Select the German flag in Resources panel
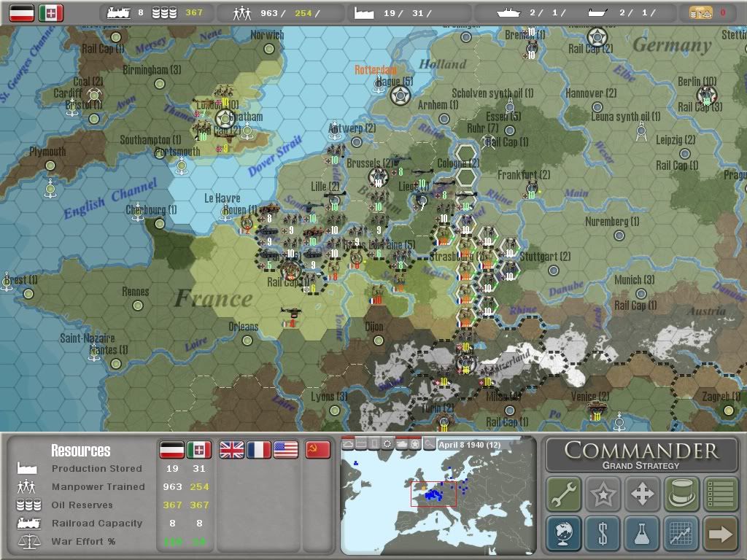This screenshot has width=747, height=560. coord(172,449)
